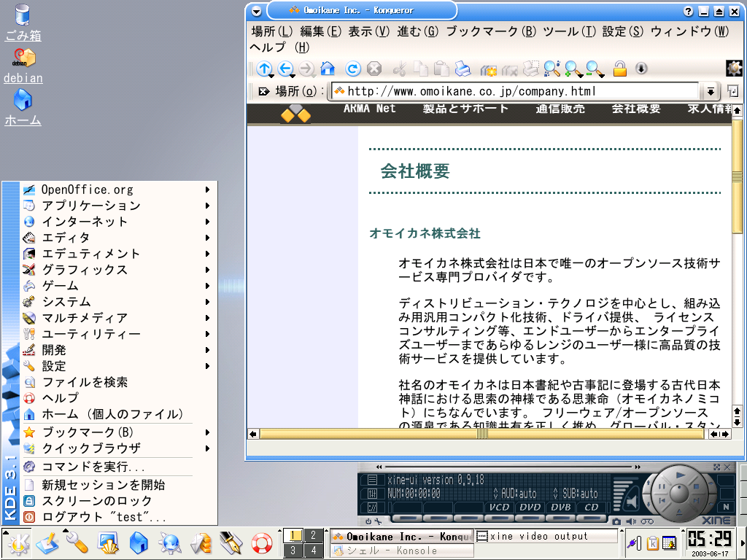Click the Go button beside the location bar
Viewport: 747px width, 560px height.
coord(732,91)
